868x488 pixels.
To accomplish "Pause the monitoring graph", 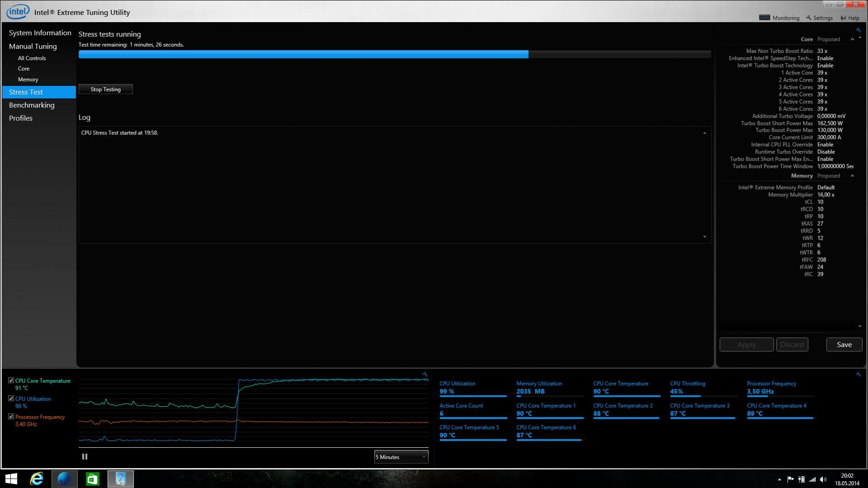I will coord(85,457).
